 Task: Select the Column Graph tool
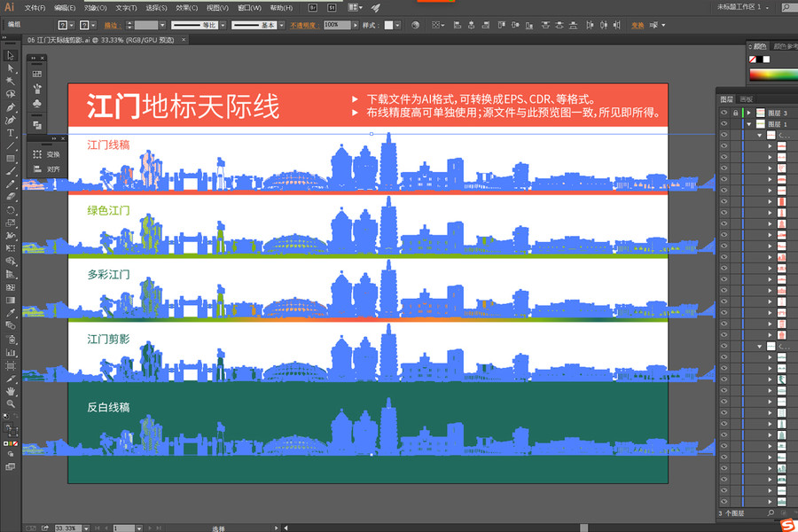(x=10, y=352)
